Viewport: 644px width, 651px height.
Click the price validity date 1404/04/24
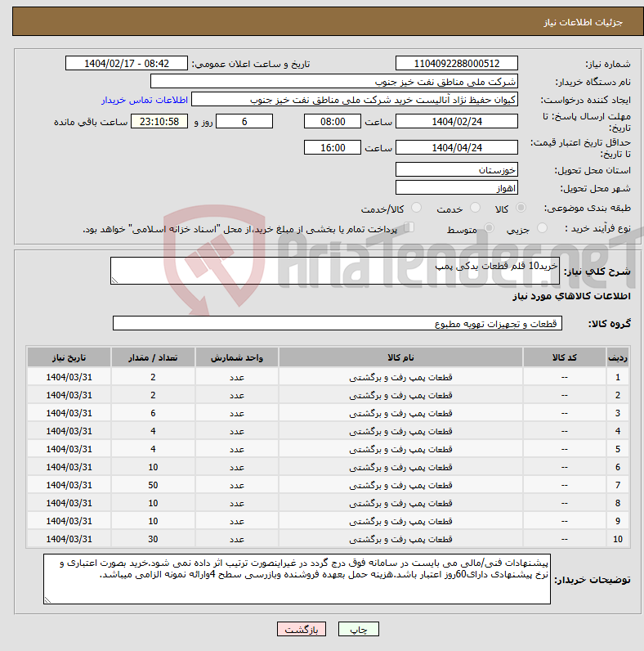point(457,148)
